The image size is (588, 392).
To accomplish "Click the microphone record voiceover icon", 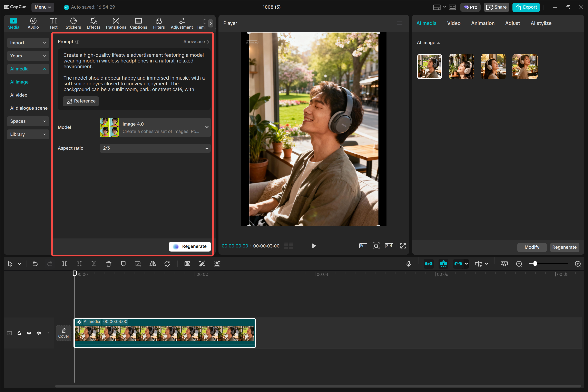I will [x=409, y=264].
